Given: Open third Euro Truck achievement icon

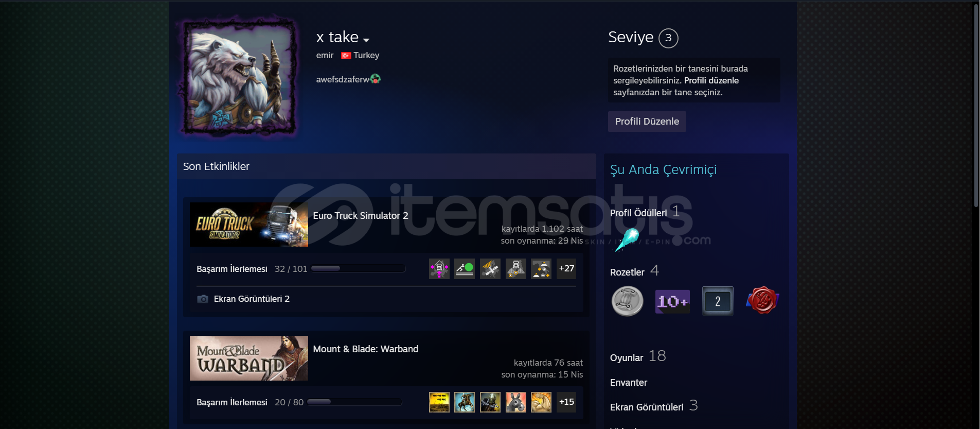Looking at the screenshot, I should [x=490, y=269].
